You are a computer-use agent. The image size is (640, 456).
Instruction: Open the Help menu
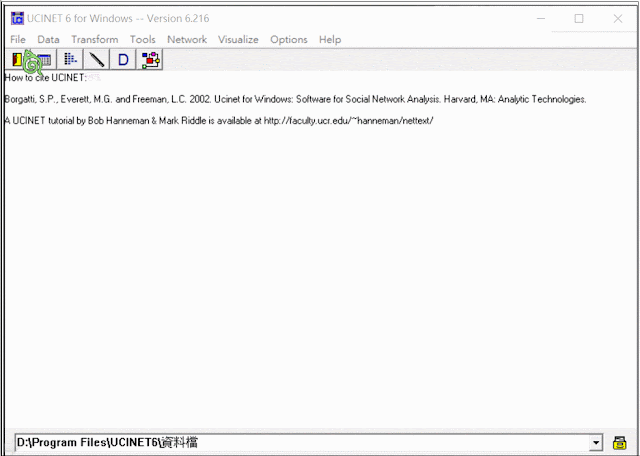(x=330, y=40)
